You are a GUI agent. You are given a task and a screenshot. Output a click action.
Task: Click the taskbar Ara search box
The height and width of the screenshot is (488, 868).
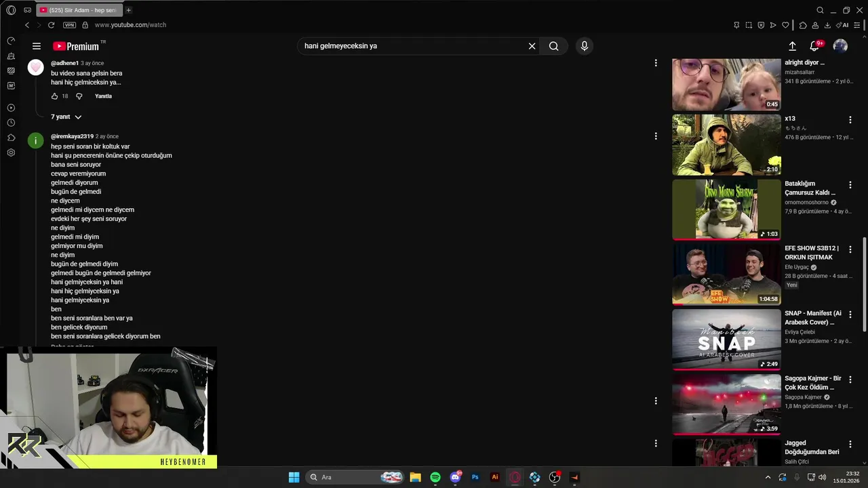[x=356, y=477]
